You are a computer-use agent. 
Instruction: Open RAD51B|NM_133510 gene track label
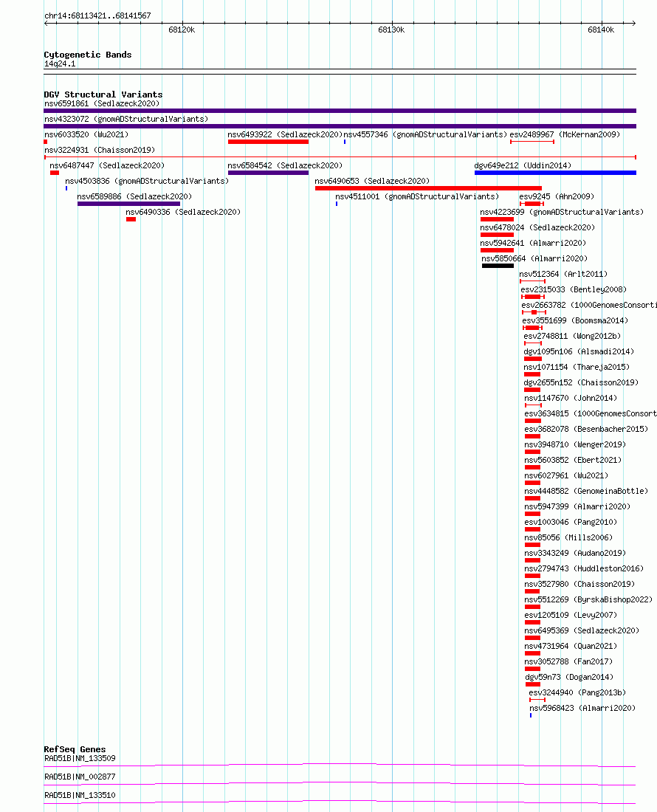coord(80,796)
